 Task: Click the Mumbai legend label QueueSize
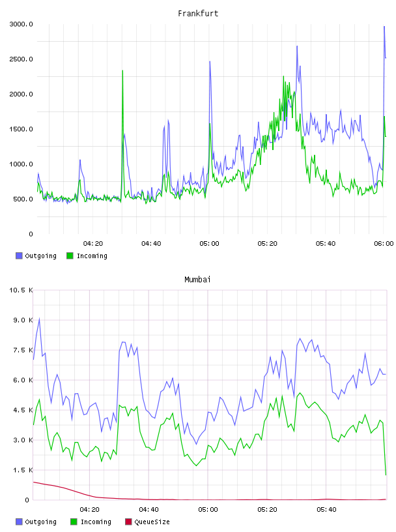point(152,522)
